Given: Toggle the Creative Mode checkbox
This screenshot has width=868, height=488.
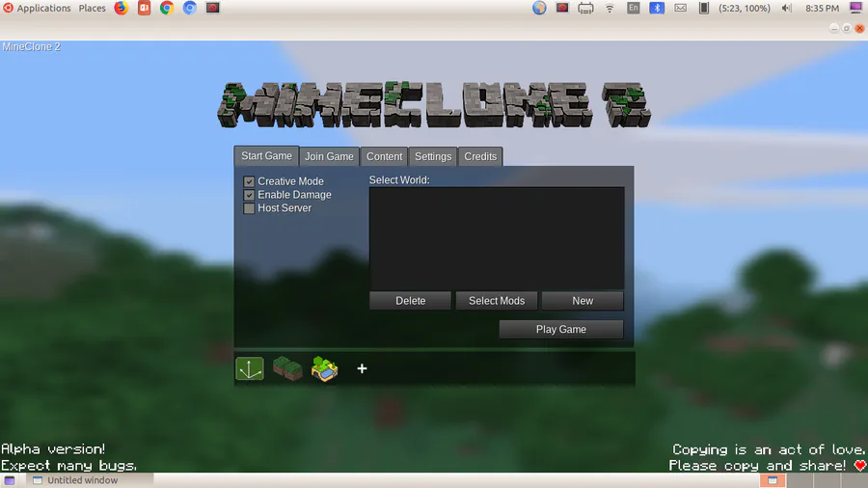Looking at the screenshot, I should click(x=249, y=181).
